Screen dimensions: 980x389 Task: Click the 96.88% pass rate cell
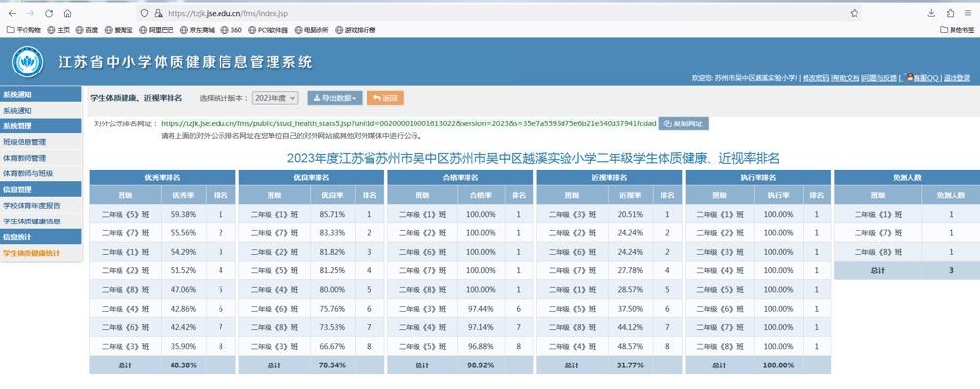[481, 347]
